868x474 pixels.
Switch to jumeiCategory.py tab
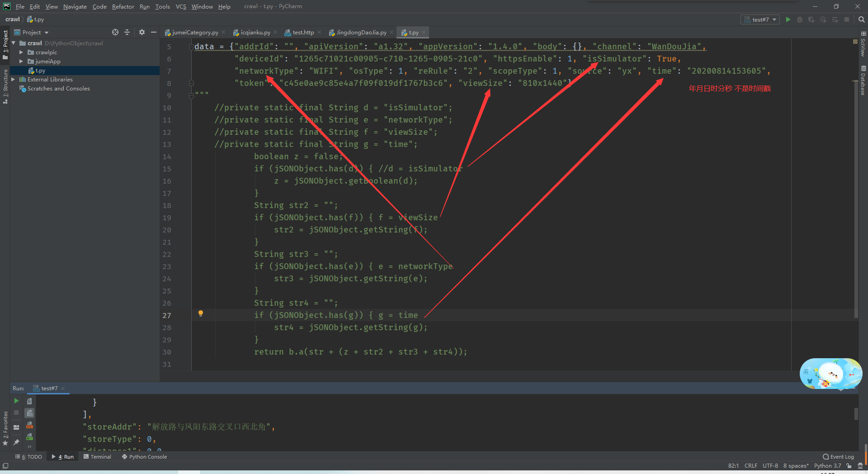coord(194,33)
